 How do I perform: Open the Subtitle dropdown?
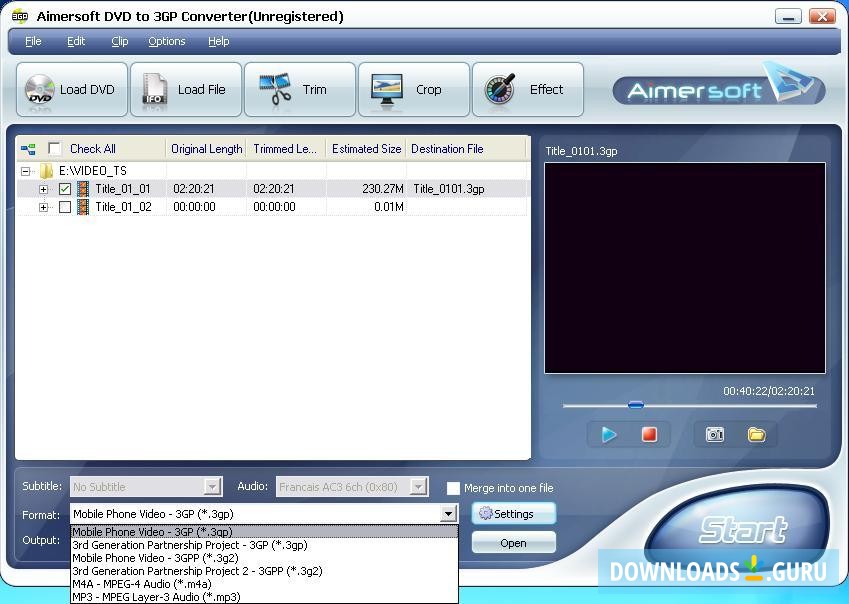pyautogui.click(x=213, y=487)
